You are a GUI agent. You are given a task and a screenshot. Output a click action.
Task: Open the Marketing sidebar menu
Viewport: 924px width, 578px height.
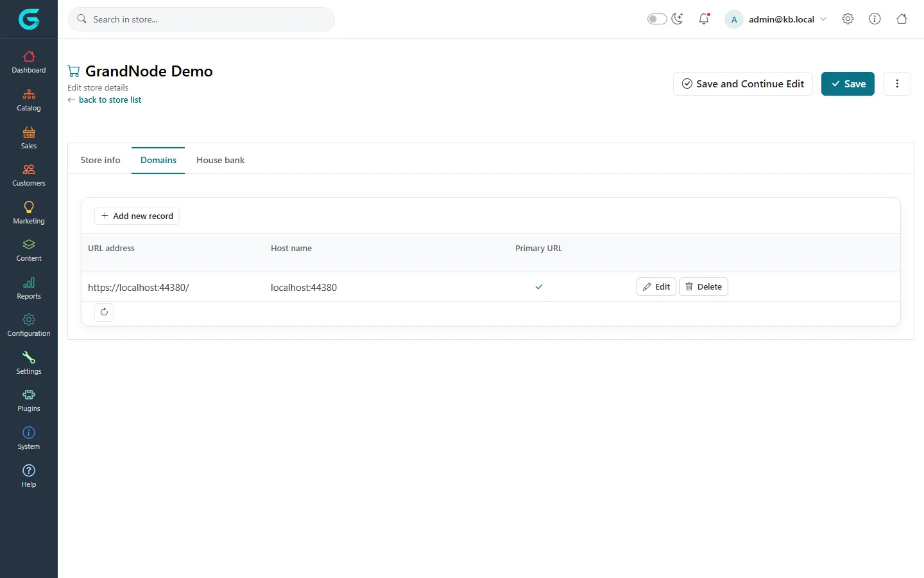tap(29, 213)
